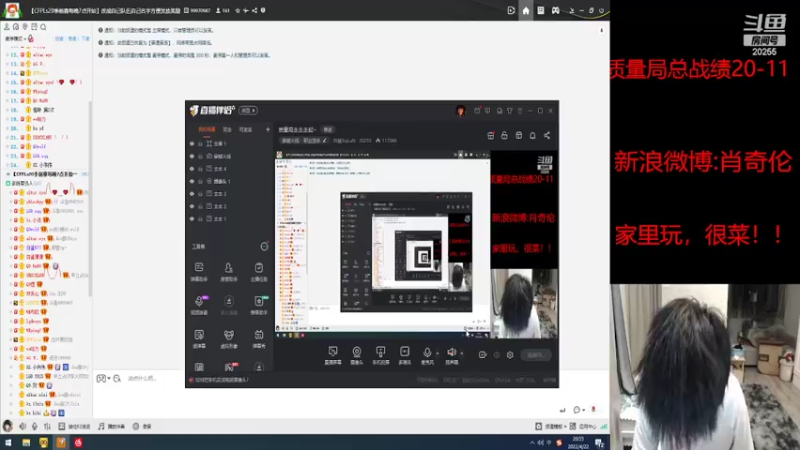This screenshot has height=450, width=800.
Task: Lock the 文本 4 source layer
Action: click(x=201, y=169)
